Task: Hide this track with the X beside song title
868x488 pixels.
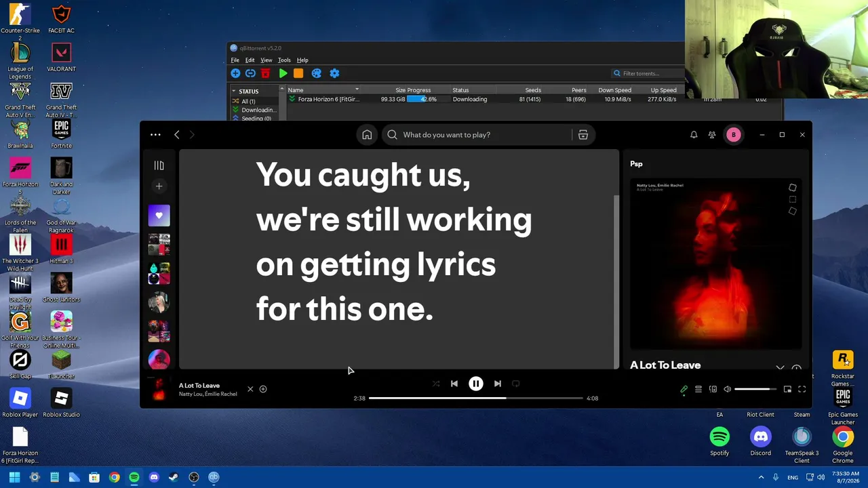Action: pyautogui.click(x=250, y=389)
